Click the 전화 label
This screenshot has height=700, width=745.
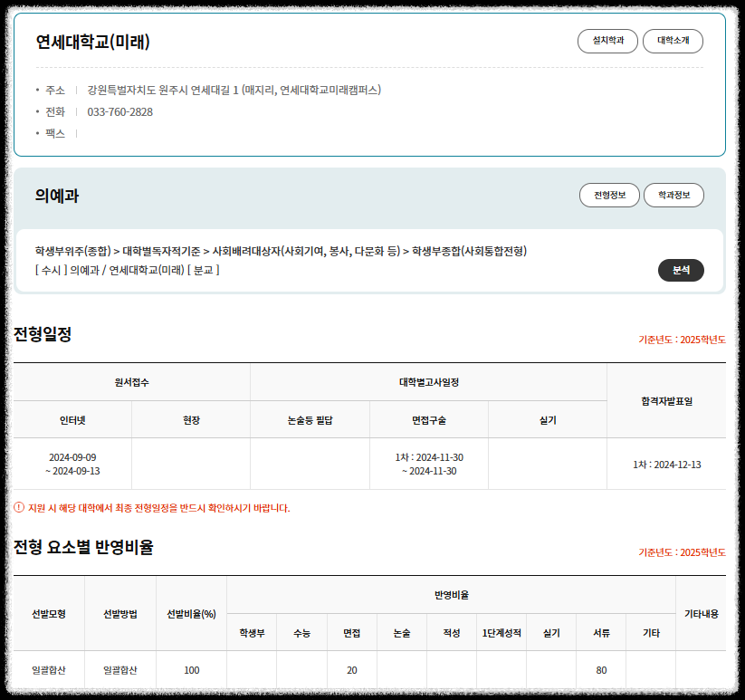click(x=54, y=111)
